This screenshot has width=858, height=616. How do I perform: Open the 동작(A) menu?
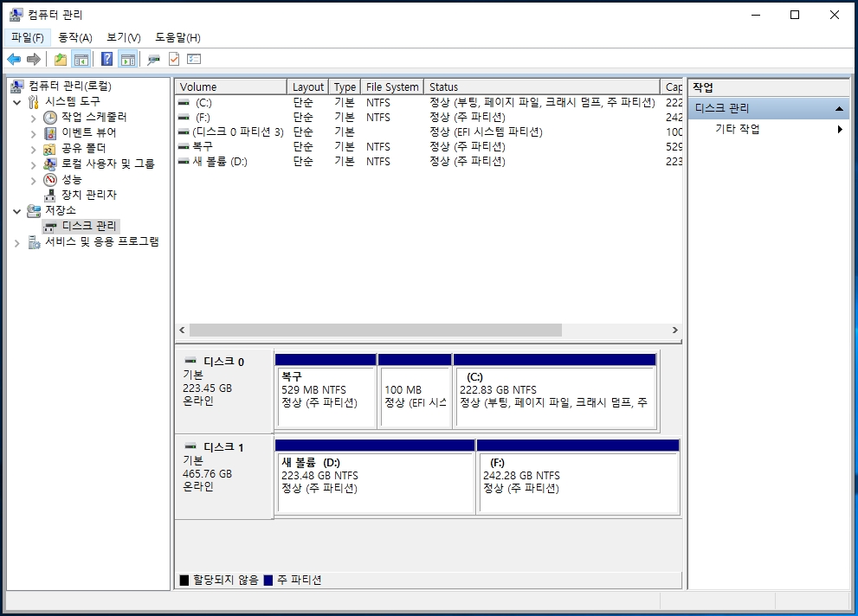pos(75,38)
